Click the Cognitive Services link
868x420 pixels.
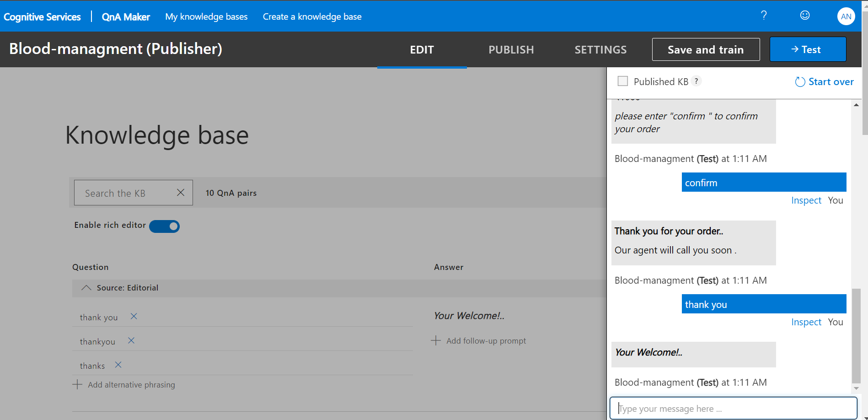(42, 17)
